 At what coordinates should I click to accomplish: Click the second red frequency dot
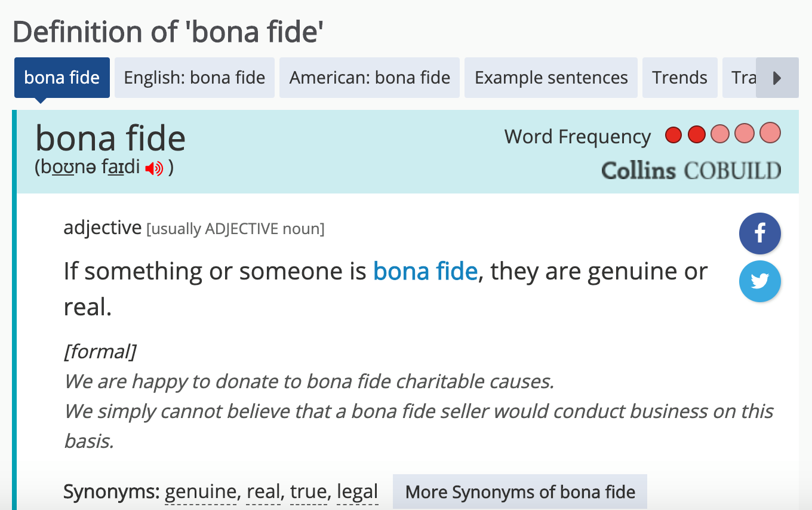pyautogui.click(x=697, y=135)
